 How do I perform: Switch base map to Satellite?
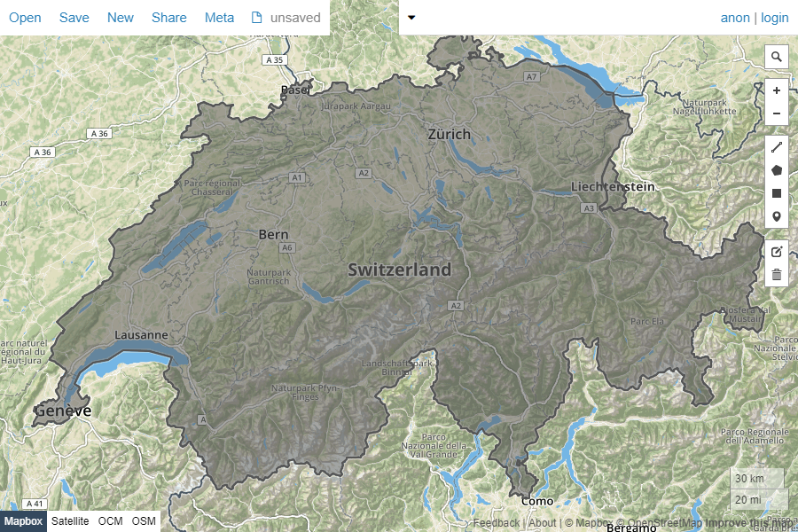point(70,521)
